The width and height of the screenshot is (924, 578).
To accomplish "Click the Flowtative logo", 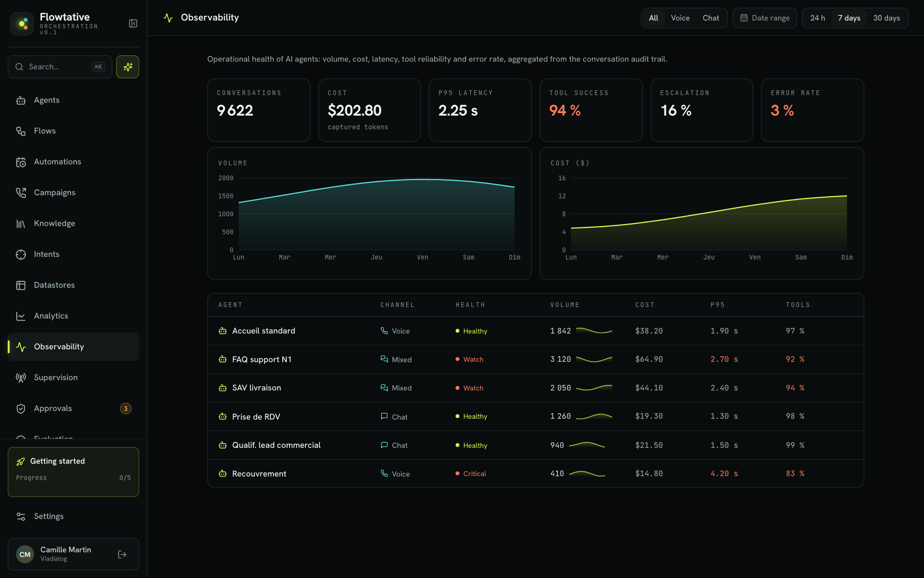I will 22,24.
